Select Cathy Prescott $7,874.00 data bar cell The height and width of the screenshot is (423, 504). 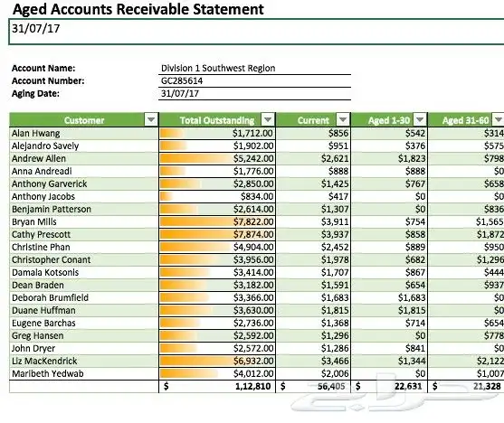coord(217,234)
